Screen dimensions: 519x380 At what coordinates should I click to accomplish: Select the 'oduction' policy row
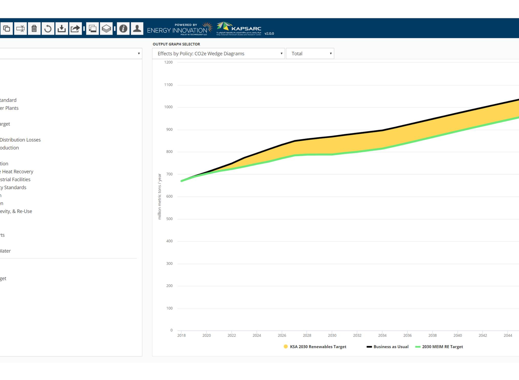(9, 148)
